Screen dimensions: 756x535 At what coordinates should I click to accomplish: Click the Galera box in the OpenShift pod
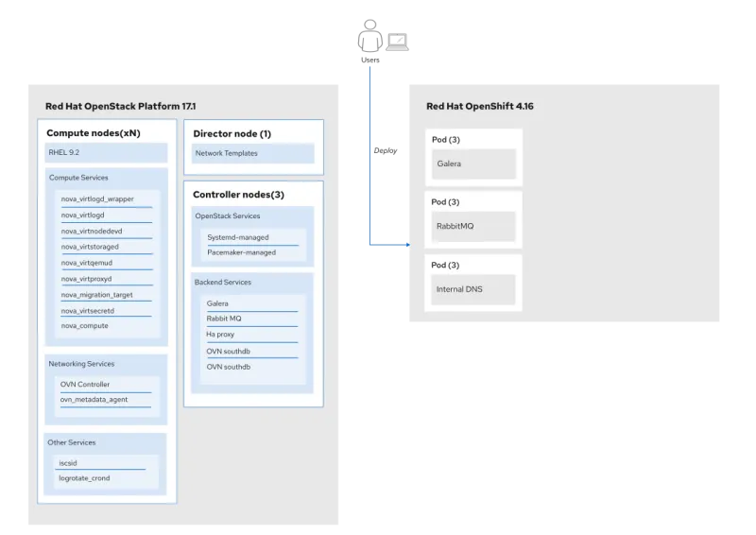(473, 164)
